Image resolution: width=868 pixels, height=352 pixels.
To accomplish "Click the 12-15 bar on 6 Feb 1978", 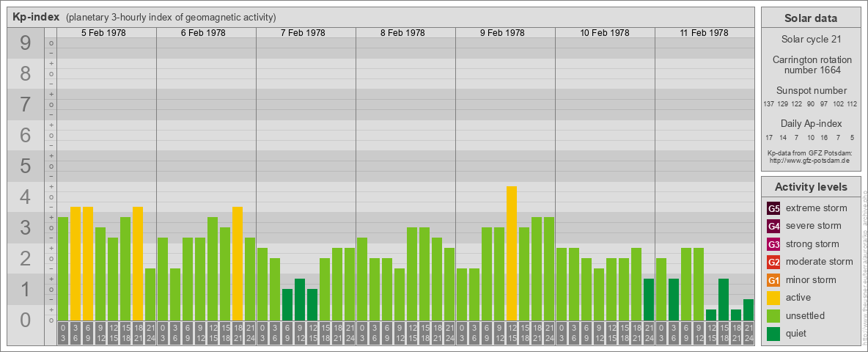I will click(x=213, y=269).
